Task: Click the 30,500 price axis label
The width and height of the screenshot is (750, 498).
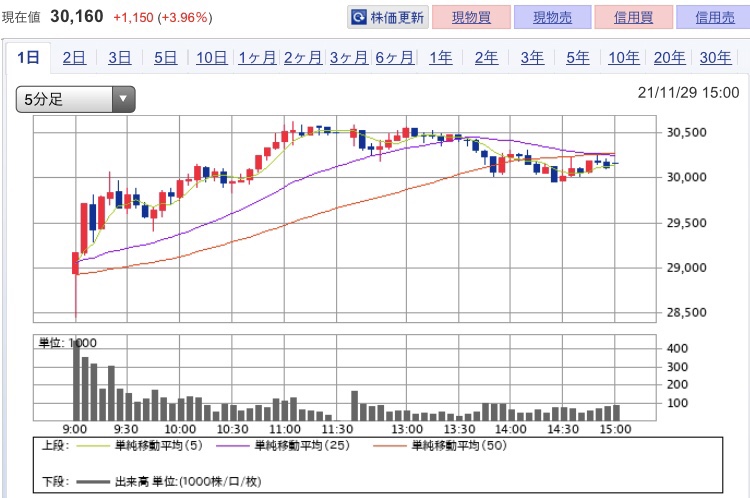Action: click(x=686, y=133)
